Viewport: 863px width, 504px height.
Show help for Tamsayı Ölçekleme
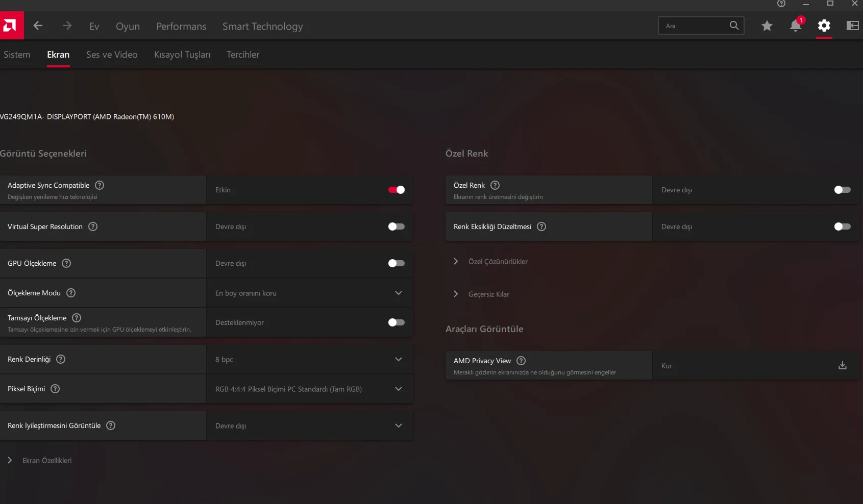[77, 318]
